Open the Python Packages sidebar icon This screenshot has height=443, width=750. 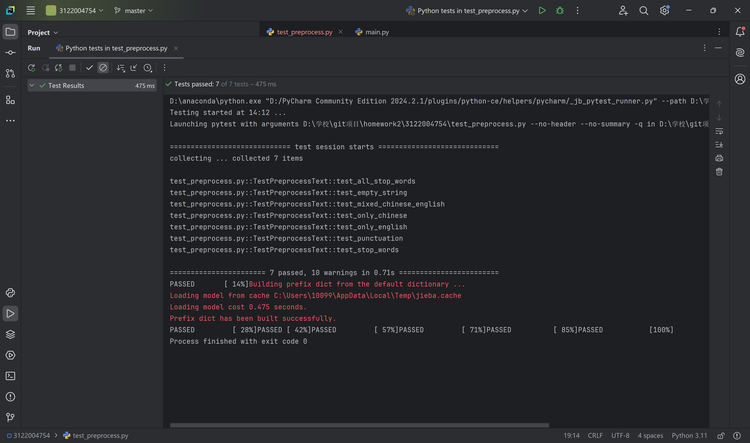[11, 334]
